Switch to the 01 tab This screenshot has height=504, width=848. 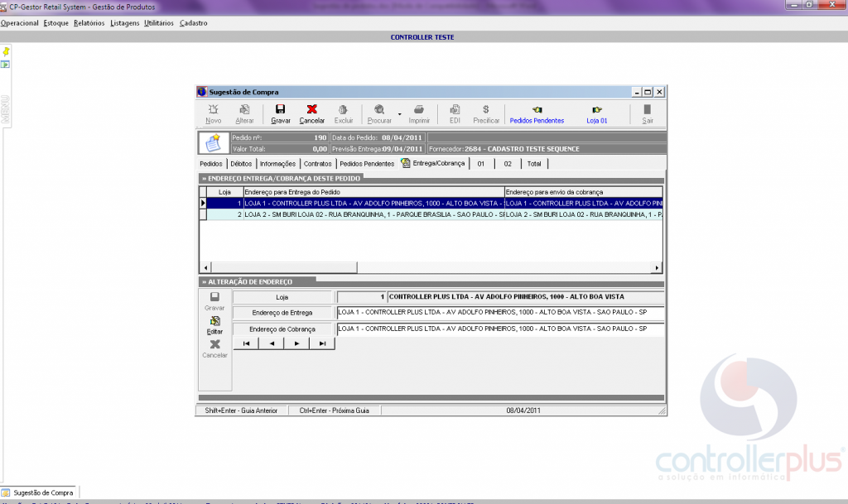tap(481, 164)
